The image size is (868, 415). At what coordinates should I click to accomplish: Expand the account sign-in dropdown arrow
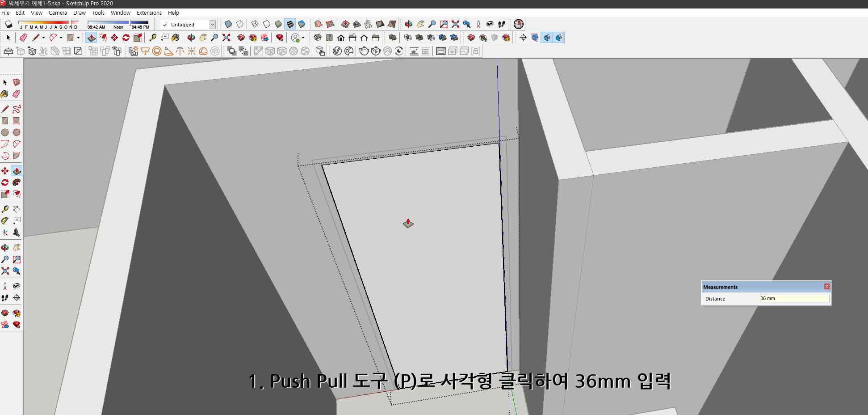click(x=303, y=38)
